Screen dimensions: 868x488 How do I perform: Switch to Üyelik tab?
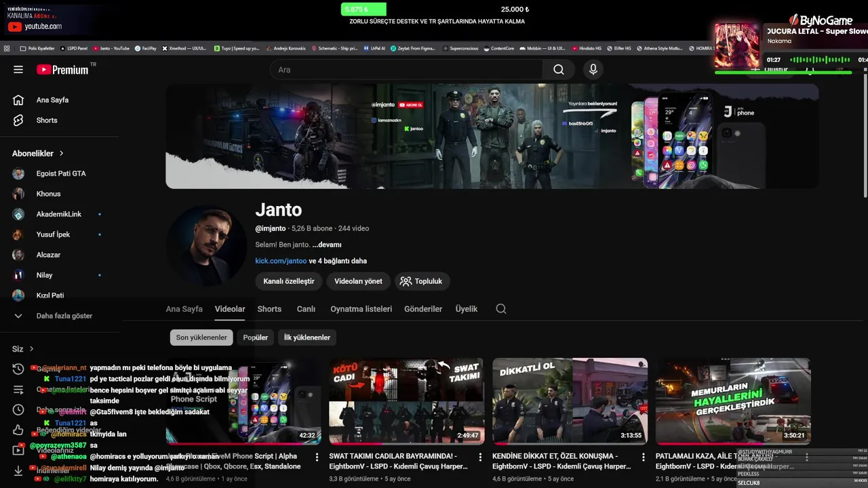467,309
